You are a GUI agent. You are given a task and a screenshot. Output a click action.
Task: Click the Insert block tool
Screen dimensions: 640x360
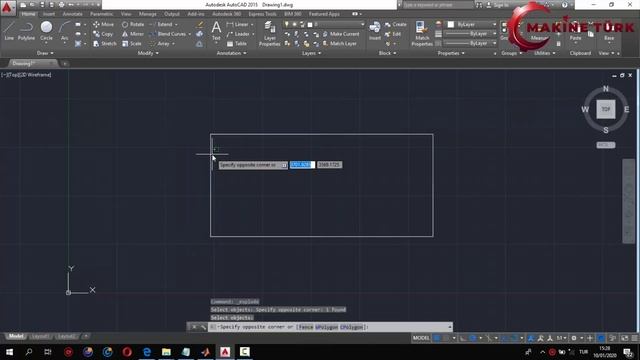(374, 31)
